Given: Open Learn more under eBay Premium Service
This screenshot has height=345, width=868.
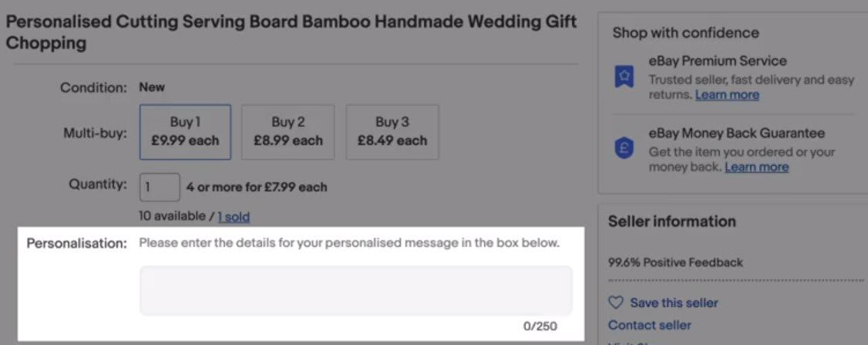Looking at the screenshot, I should (727, 95).
